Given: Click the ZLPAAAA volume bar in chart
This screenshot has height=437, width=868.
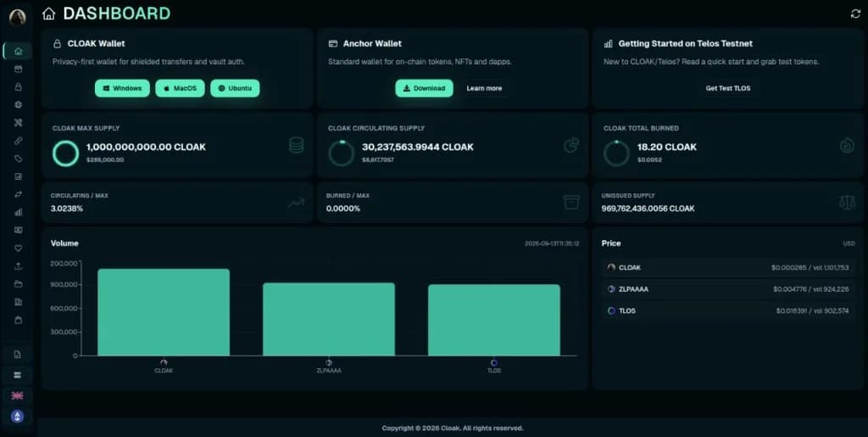Looking at the screenshot, I should pos(329,320).
